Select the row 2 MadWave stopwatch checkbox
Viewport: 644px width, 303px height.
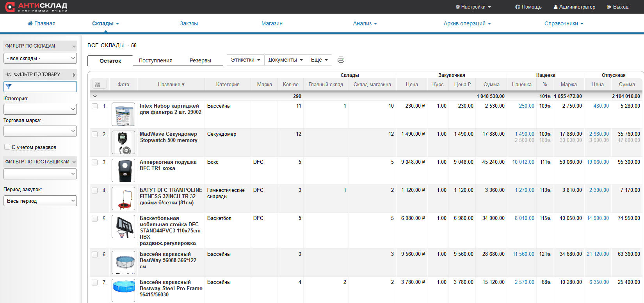point(94,134)
